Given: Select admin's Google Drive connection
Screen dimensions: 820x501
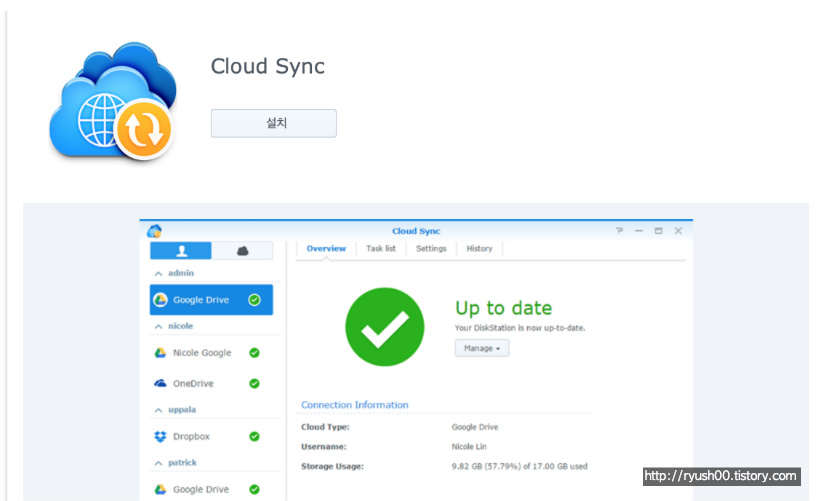Looking at the screenshot, I should pyautogui.click(x=211, y=300).
